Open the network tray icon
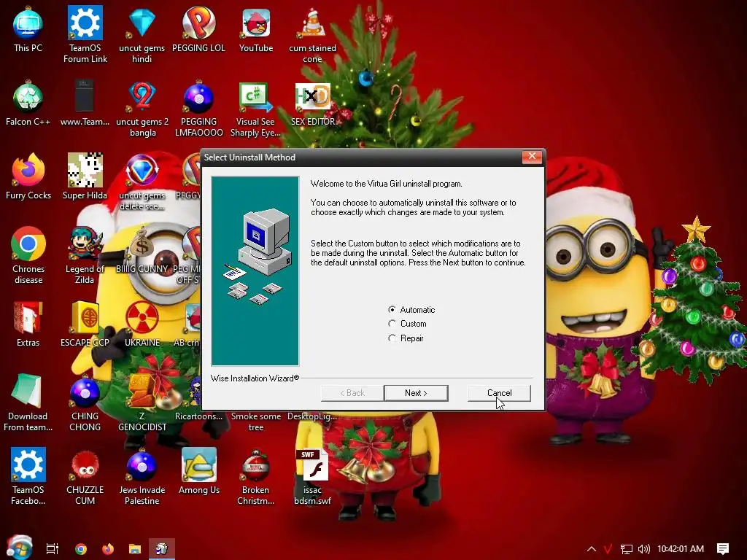The image size is (747, 560). point(627,549)
